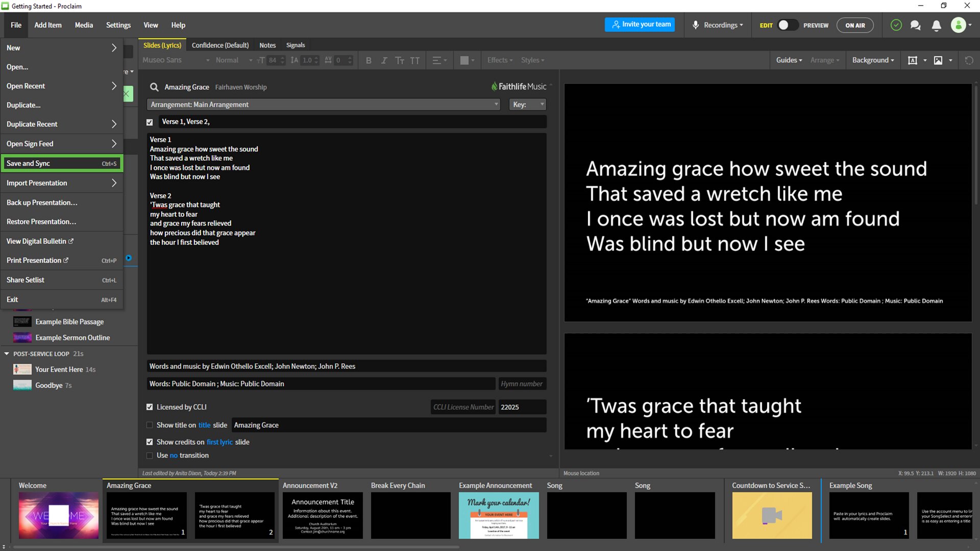Open the external link icon beside Print Presentation
Image resolution: width=980 pixels, height=551 pixels.
tap(66, 260)
